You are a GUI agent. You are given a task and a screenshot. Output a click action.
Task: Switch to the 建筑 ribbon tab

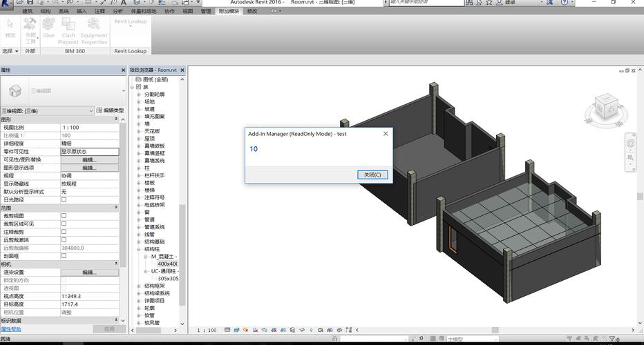coord(28,12)
